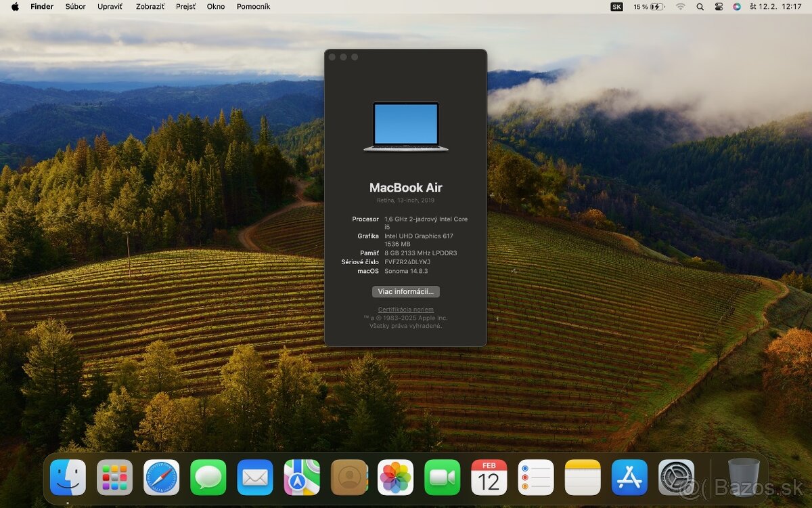Viewport: 812px width, 508px height.
Task: Launch the App Store
Action: click(629, 478)
